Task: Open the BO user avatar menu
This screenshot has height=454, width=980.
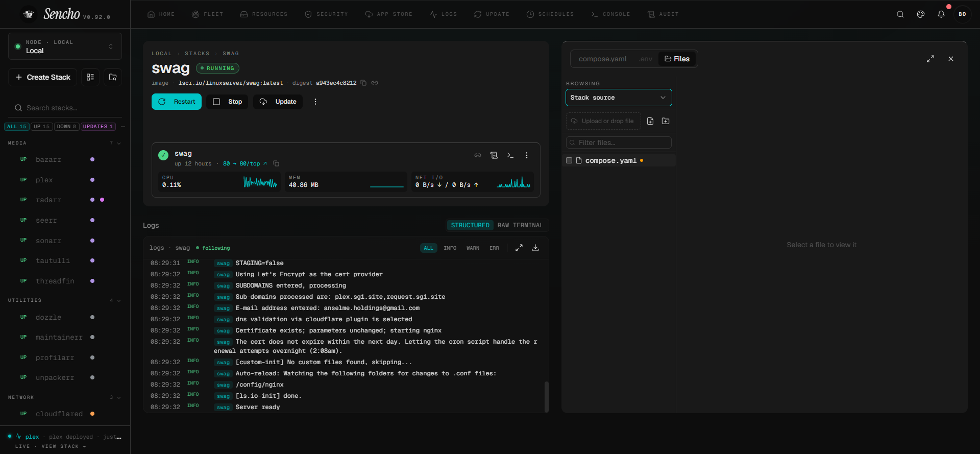Action: coord(962,14)
